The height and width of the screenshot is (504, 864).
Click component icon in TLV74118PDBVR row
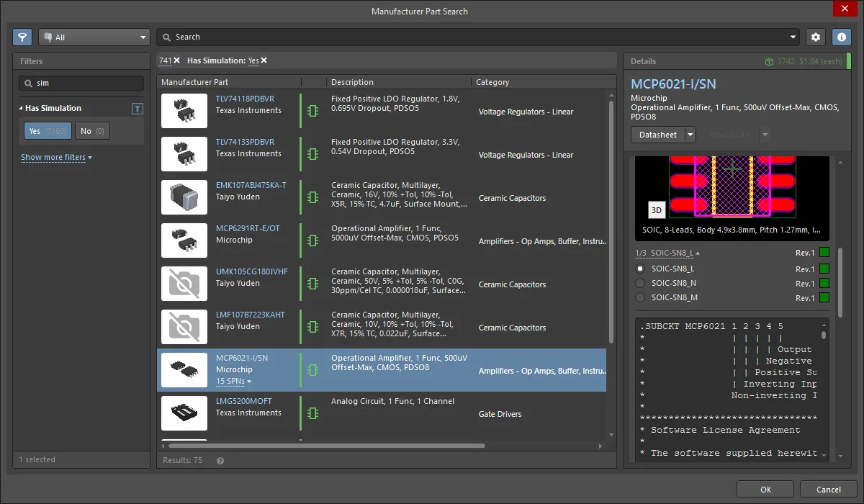tap(312, 111)
